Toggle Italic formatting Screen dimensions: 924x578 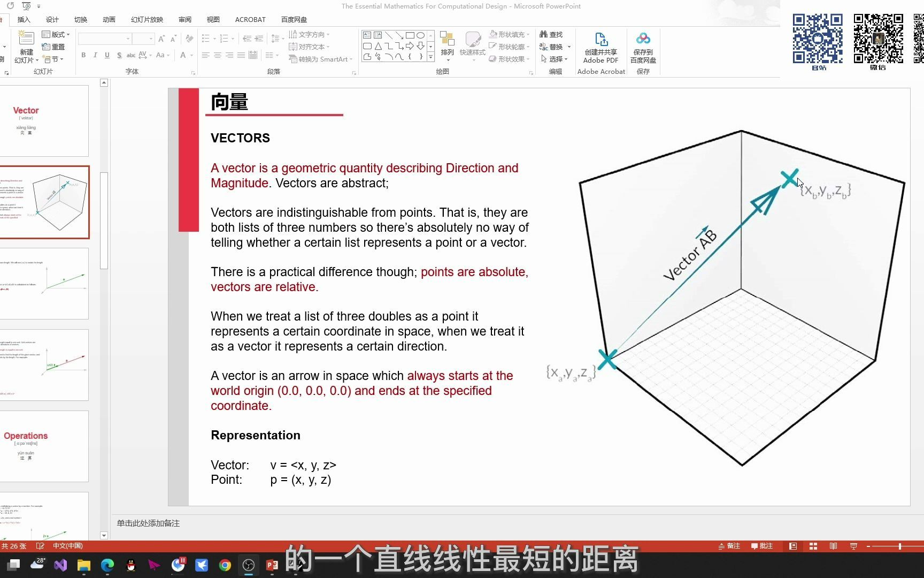coord(95,55)
